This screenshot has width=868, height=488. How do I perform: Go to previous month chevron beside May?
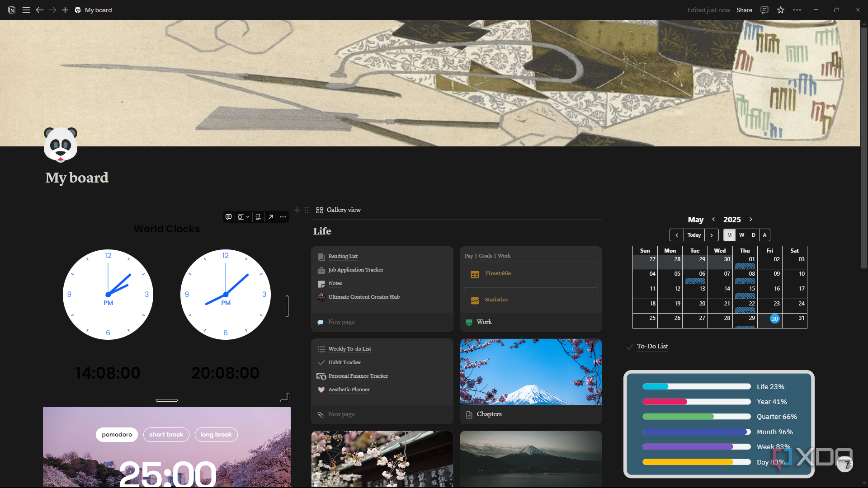(713, 219)
